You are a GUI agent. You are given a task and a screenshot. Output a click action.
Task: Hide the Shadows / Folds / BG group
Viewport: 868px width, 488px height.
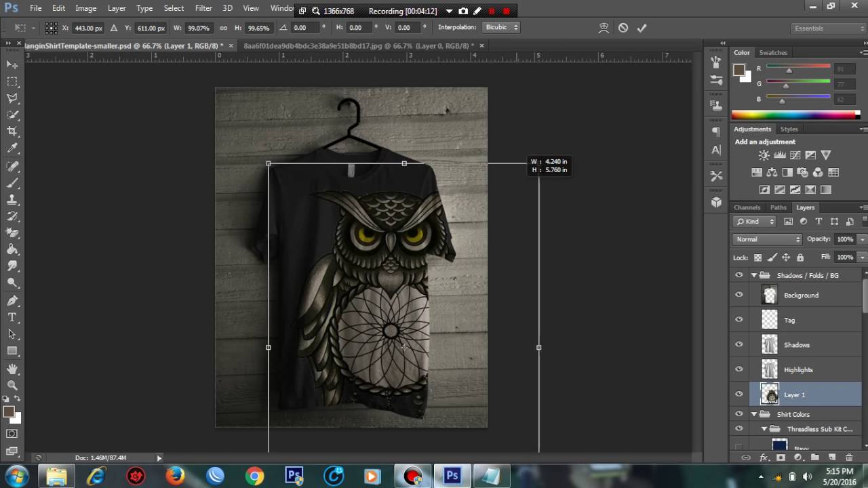coord(739,275)
